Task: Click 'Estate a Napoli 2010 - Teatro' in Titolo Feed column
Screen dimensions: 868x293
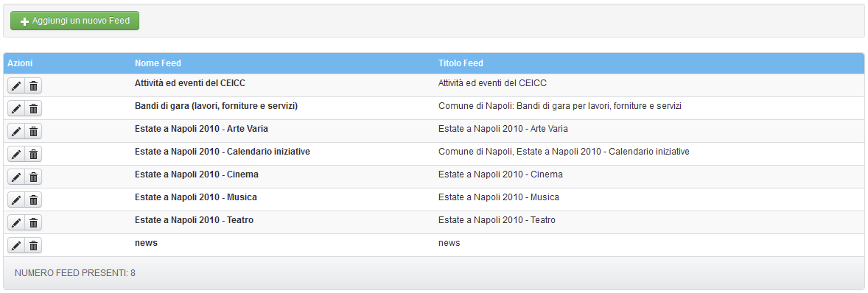Action: tap(497, 219)
